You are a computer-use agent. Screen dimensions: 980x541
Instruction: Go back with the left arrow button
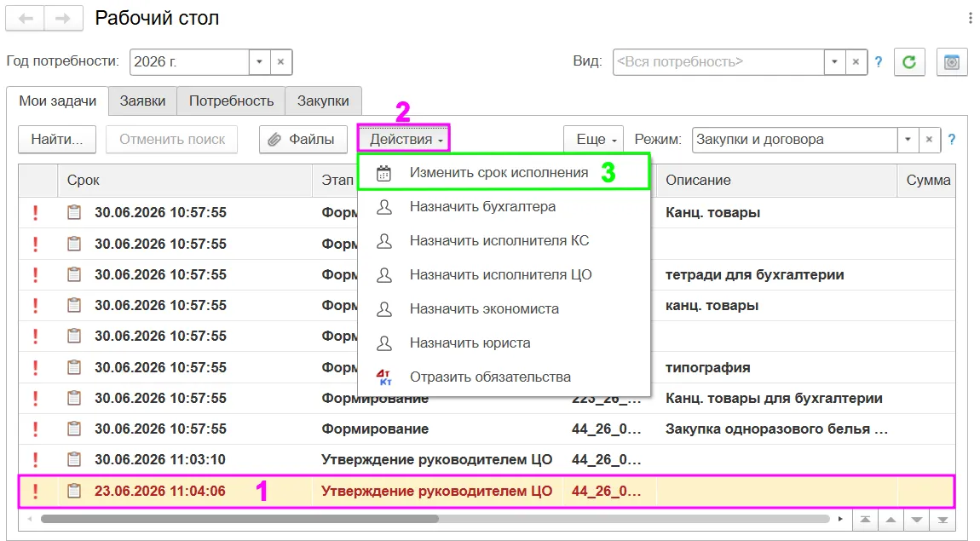(26, 19)
